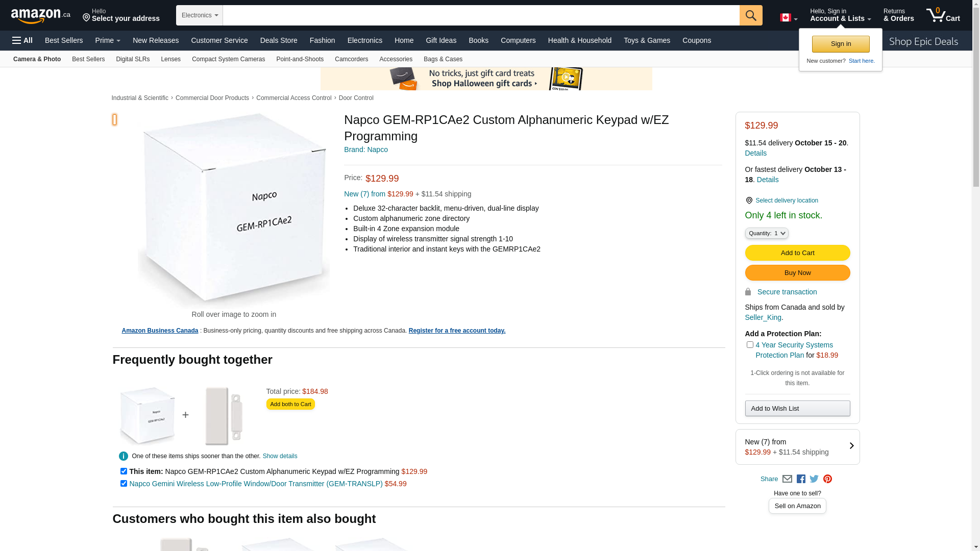980x551 pixels.
Task: Open the All hamburger menu
Action: tap(22, 40)
